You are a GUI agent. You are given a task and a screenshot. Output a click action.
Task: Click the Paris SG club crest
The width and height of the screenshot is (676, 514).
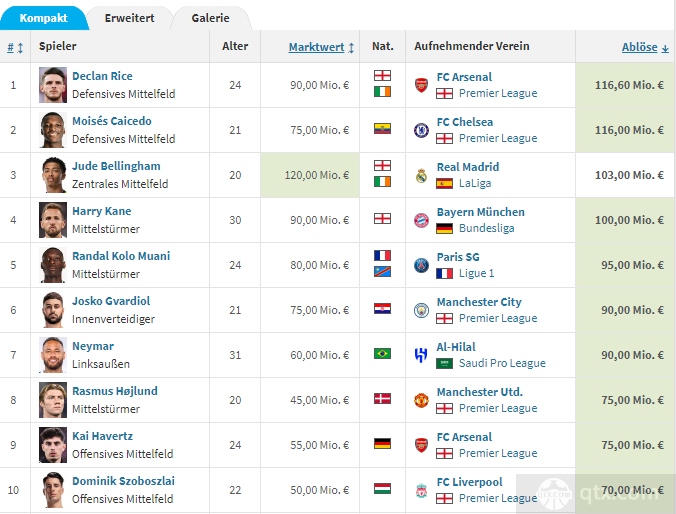tap(421, 265)
